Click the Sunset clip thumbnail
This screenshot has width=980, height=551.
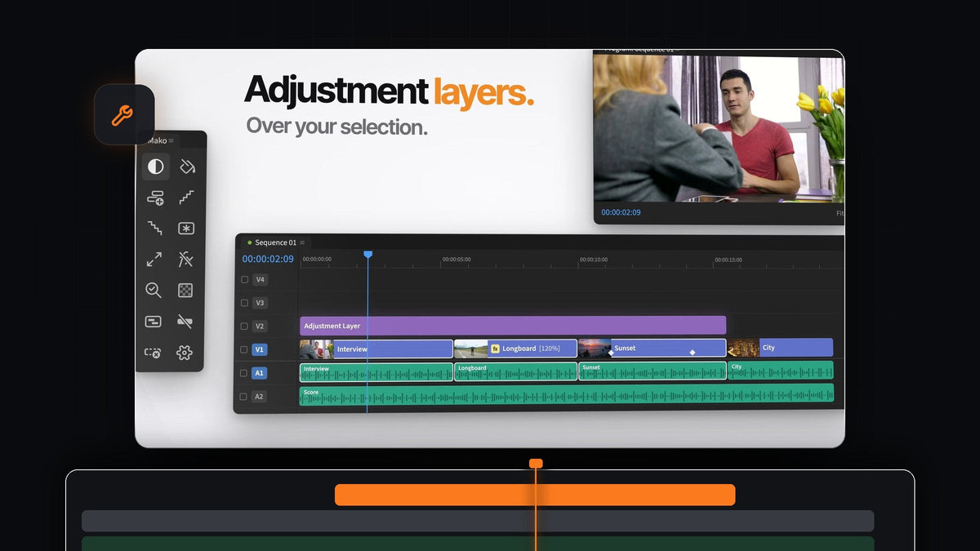(x=595, y=348)
